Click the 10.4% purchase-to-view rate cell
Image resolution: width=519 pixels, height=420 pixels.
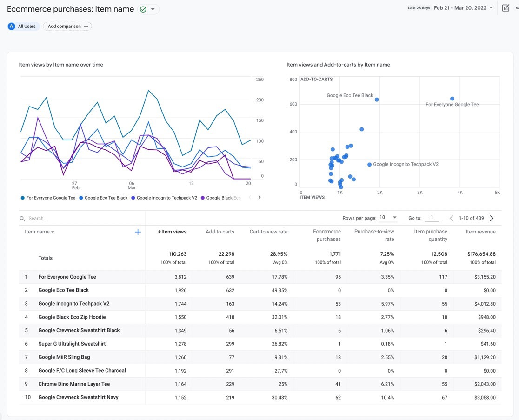[x=387, y=397]
